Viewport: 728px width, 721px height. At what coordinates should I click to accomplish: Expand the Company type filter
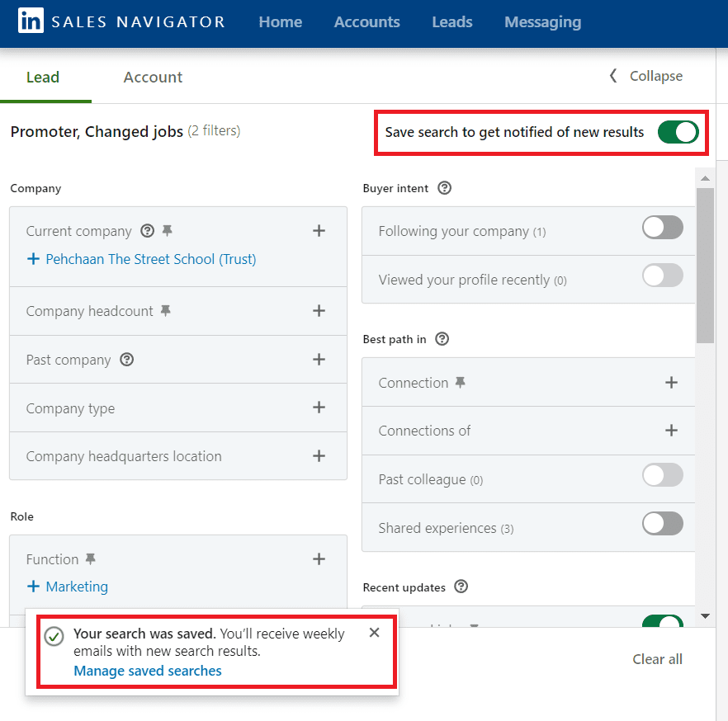[x=319, y=408]
